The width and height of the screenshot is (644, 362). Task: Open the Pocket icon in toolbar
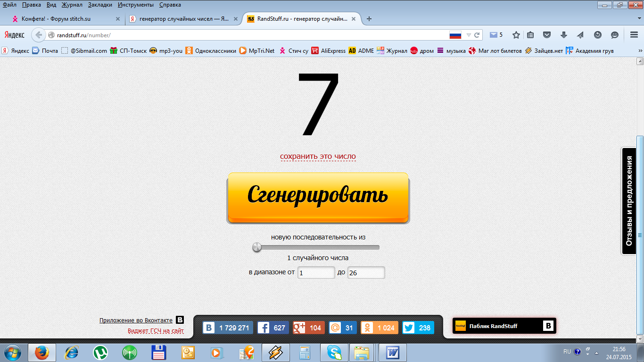pos(547,35)
